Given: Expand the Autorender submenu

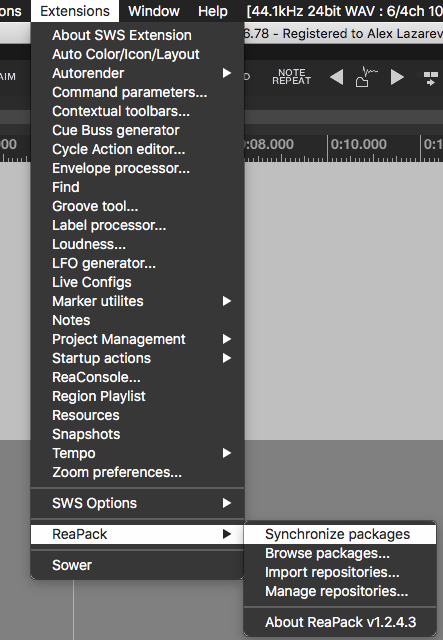Looking at the screenshot, I should tap(138, 73).
